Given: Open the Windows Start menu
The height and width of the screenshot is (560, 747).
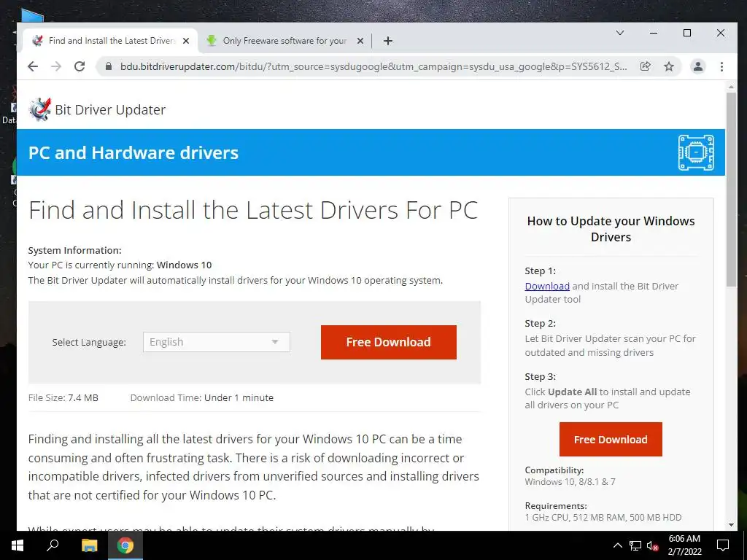Looking at the screenshot, I should pos(18,545).
